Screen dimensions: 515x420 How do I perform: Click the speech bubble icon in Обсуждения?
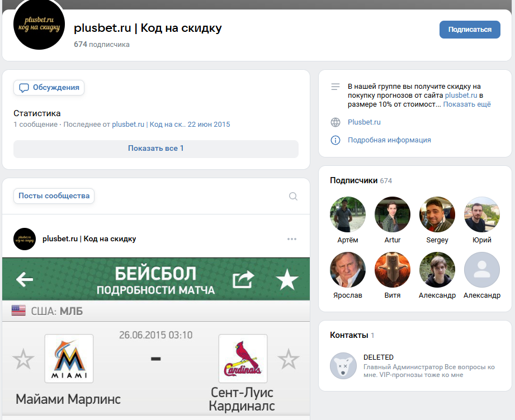[24, 88]
